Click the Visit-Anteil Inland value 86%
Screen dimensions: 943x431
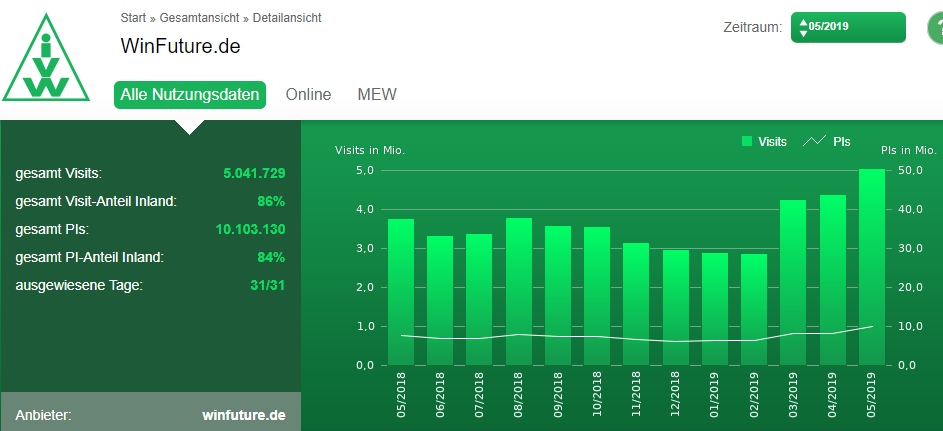(x=271, y=201)
